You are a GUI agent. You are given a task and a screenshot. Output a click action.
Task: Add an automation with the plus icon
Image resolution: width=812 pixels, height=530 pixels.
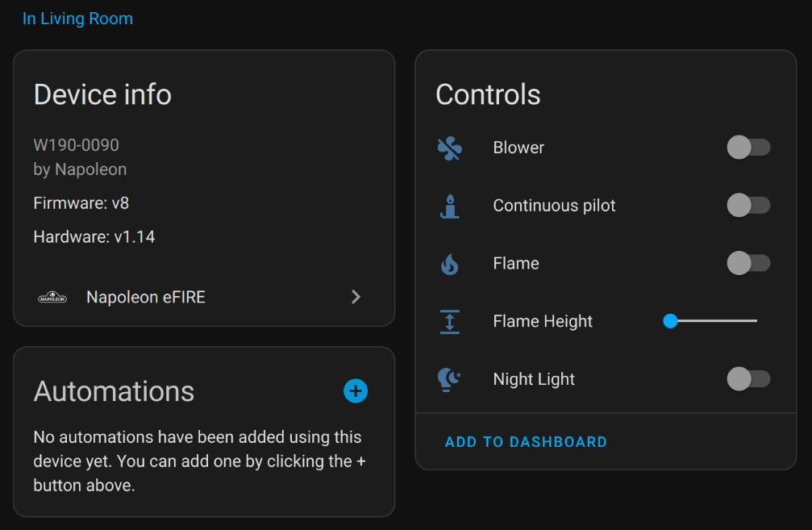click(x=356, y=391)
